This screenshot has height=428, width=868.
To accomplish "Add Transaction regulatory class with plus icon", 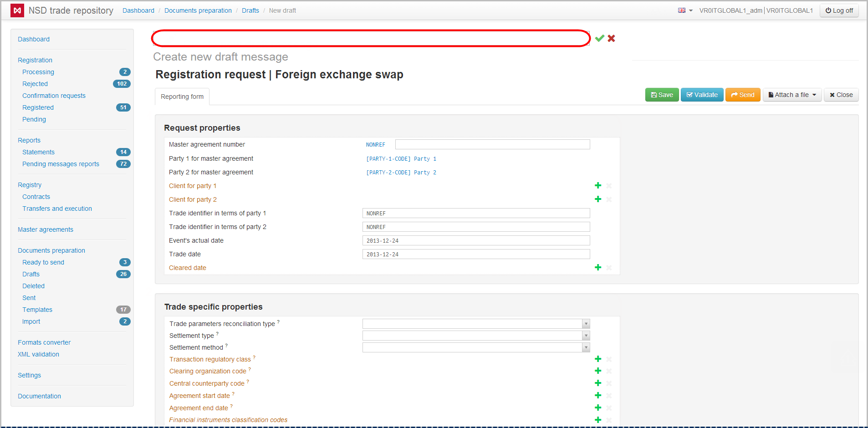I will [598, 359].
